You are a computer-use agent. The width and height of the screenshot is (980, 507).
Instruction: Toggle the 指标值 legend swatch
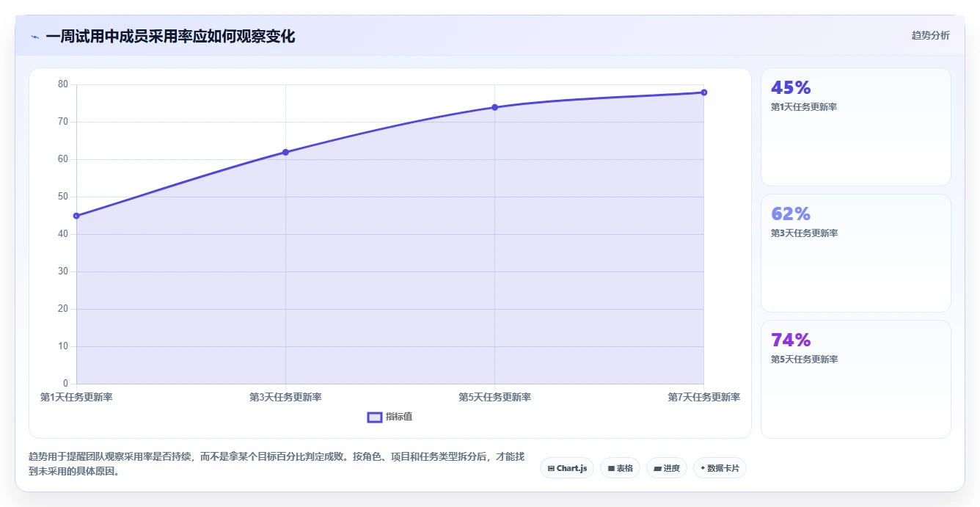coord(374,417)
